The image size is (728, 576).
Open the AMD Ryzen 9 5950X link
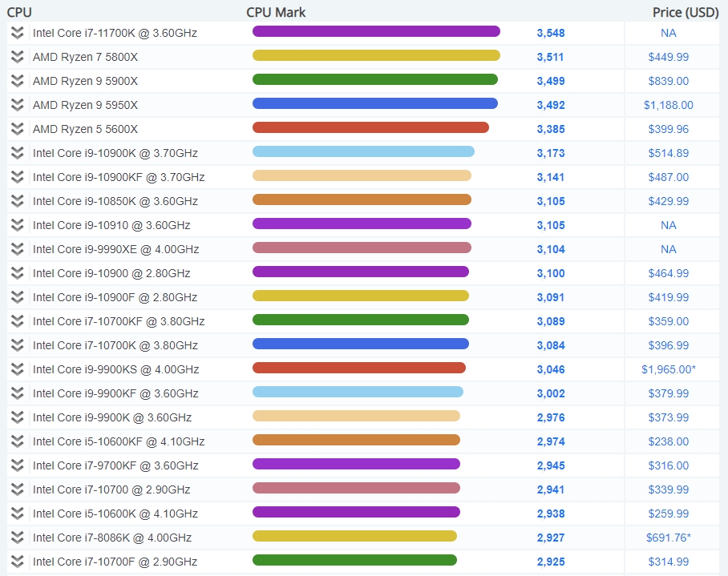[86, 105]
